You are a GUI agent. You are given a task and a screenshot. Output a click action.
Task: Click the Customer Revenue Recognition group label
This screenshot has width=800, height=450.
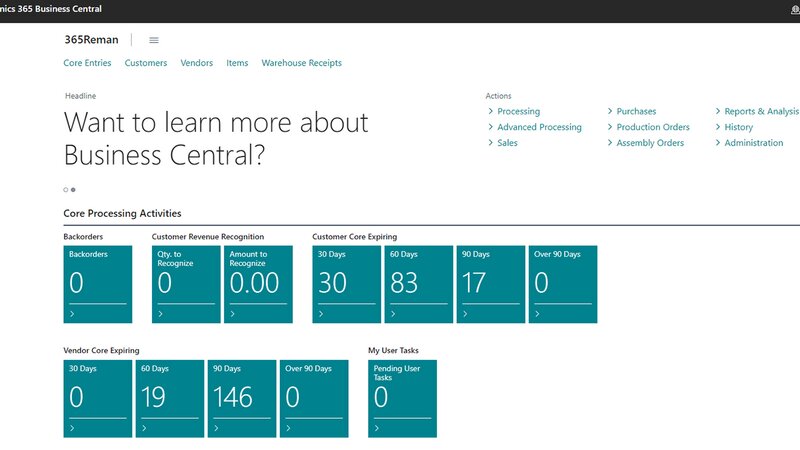coord(208,237)
